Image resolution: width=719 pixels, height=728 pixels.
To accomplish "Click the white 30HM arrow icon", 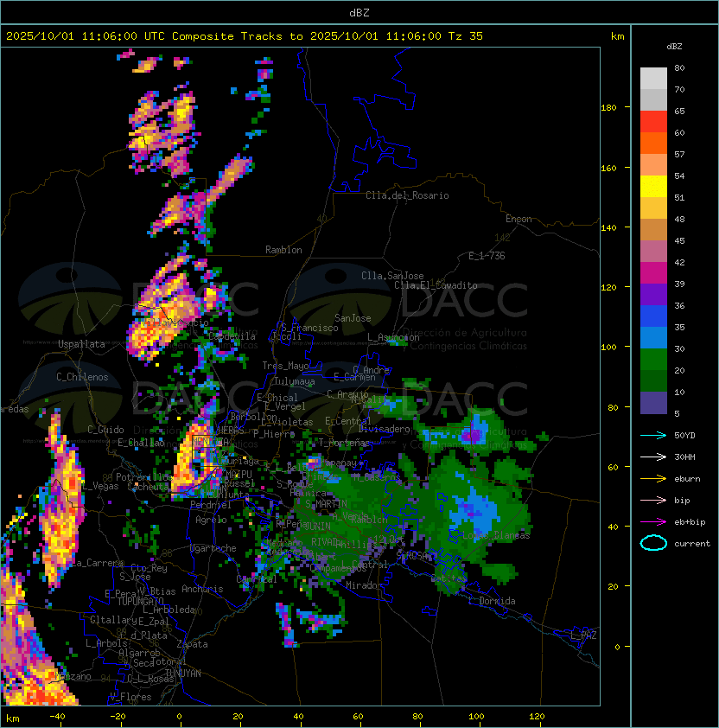I will [653, 457].
